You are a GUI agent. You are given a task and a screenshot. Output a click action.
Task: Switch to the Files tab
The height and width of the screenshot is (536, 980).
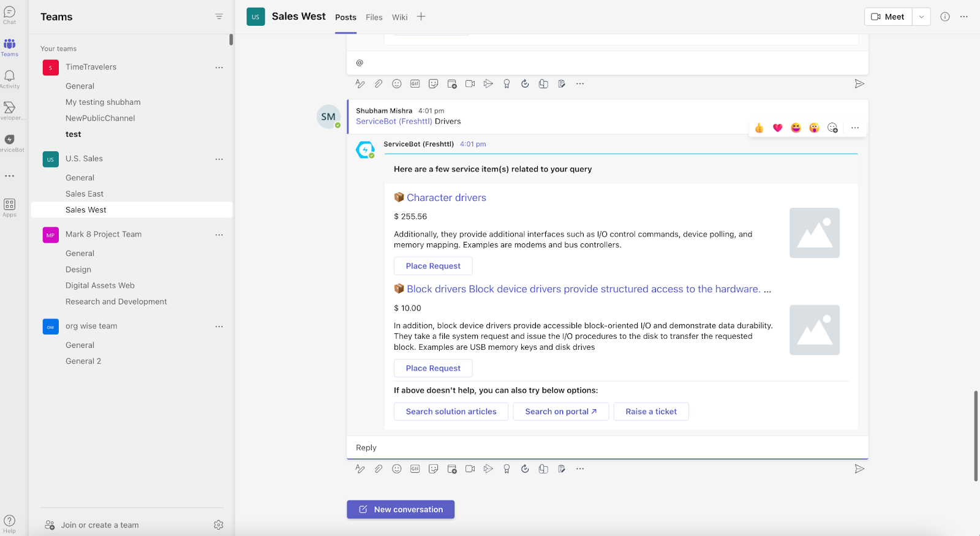pyautogui.click(x=374, y=17)
